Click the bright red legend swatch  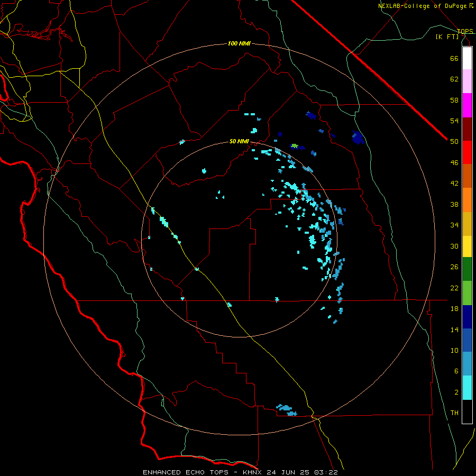(x=467, y=152)
